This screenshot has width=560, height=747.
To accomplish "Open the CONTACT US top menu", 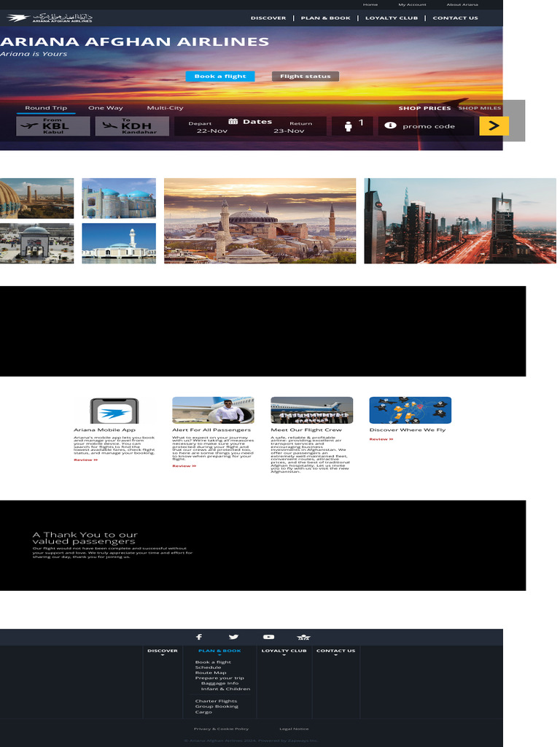I will coord(455,18).
